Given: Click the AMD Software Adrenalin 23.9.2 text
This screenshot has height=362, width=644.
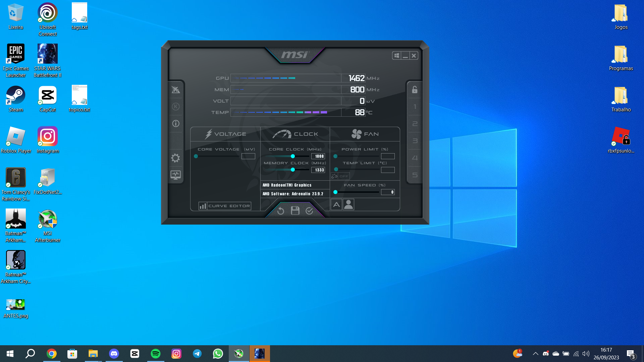Looking at the screenshot, I should [293, 194].
